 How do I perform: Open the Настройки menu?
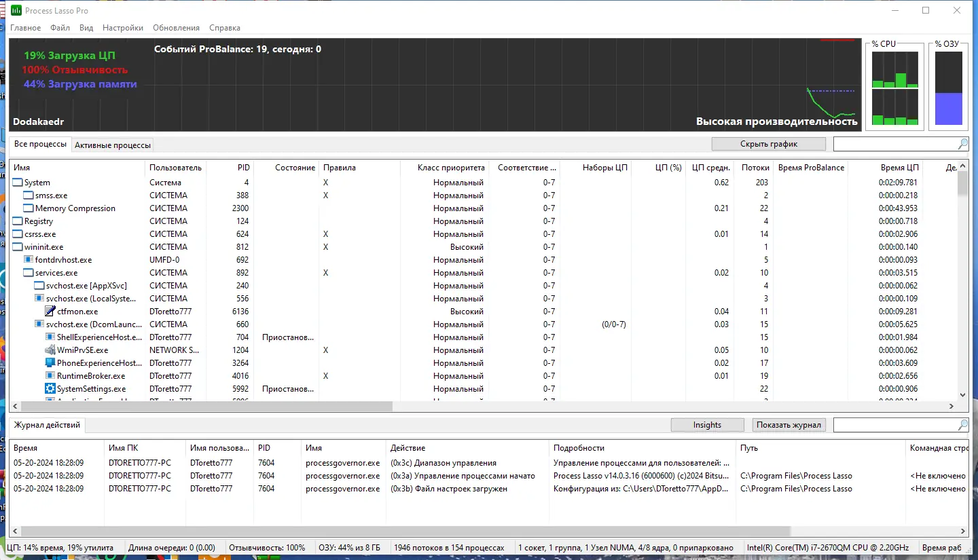click(x=122, y=28)
